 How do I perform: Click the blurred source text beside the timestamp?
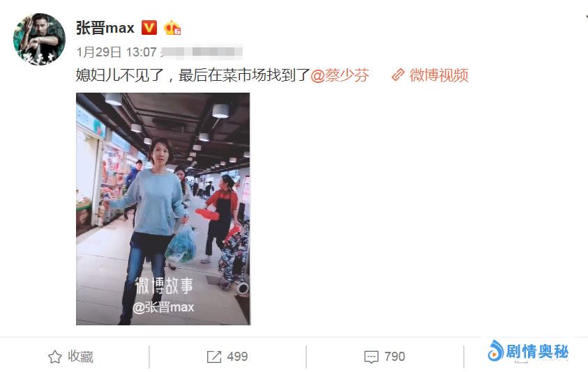(202, 52)
